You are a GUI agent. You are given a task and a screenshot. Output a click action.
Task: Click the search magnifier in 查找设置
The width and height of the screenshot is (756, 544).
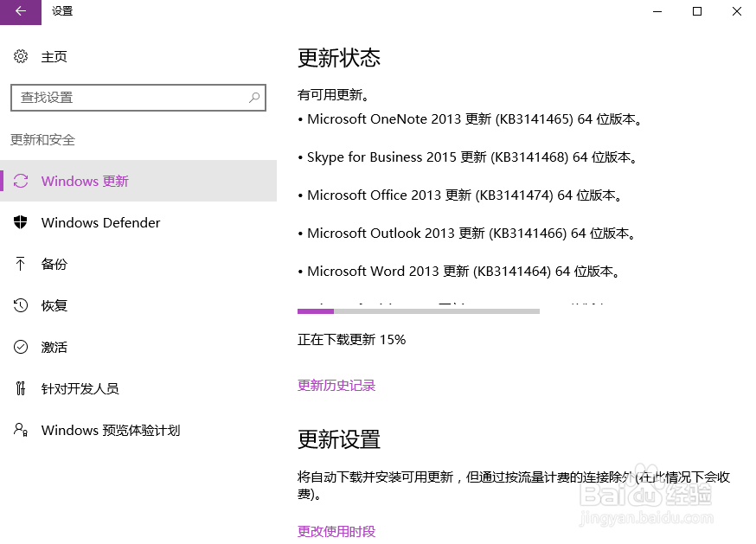pos(253,97)
